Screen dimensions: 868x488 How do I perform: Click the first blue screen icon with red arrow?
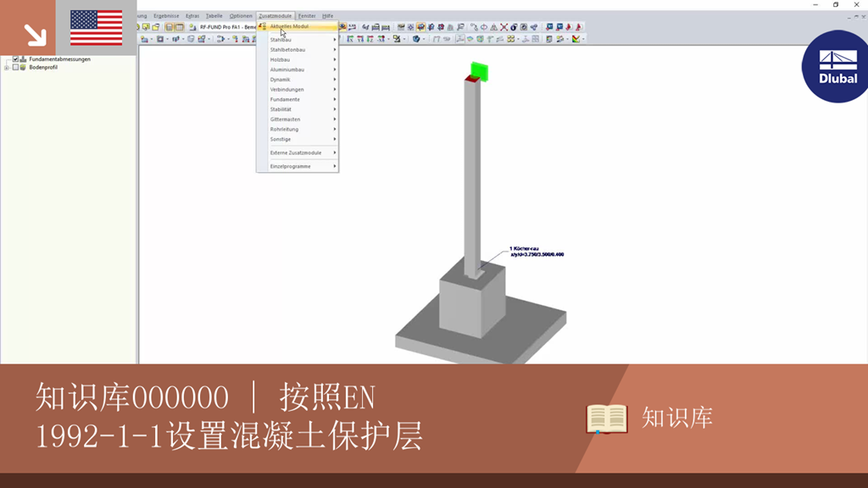tap(549, 27)
